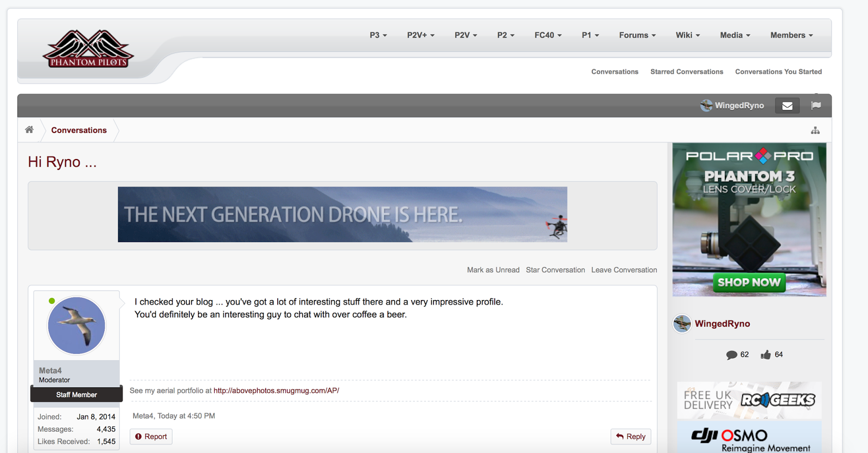Click SHOP NOW on PolarPro ad
The image size is (868, 453).
click(x=749, y=283)
